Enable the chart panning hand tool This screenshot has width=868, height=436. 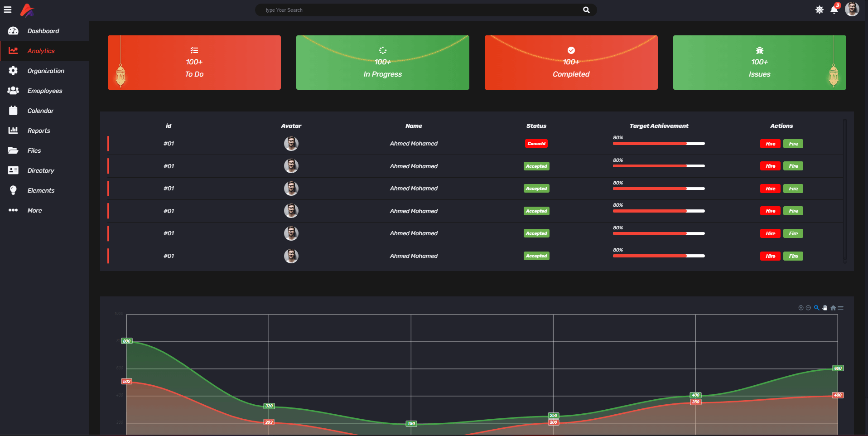tap(825, 308)
